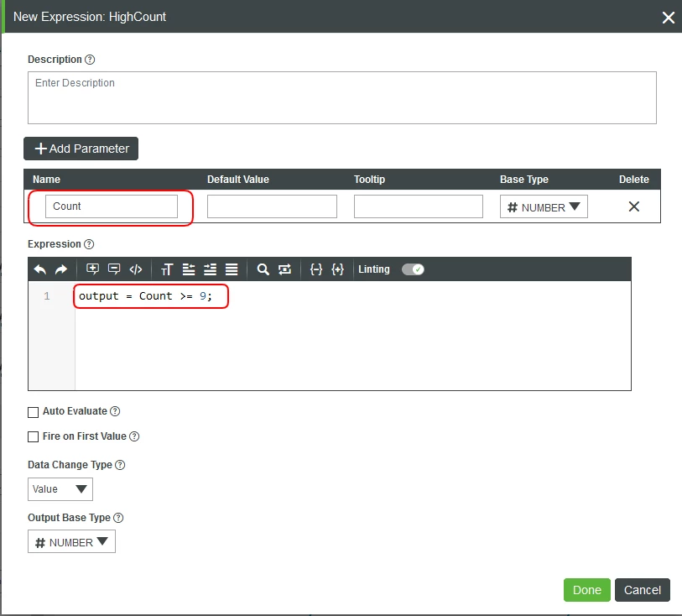Open the Count parameter Base Type dropdown
Screen dimensions: 682x616
544,206
